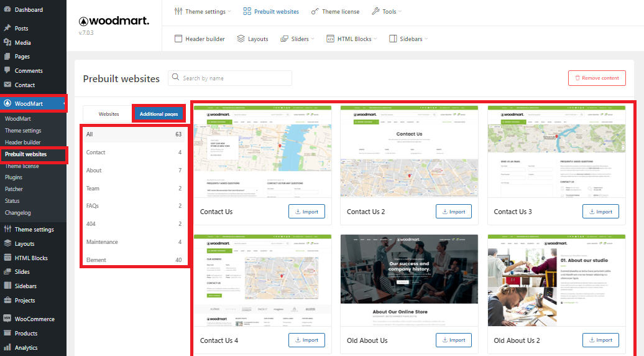Screen dimensions: 644x356
Task: Filter by the All category
Action: (134, 134)
